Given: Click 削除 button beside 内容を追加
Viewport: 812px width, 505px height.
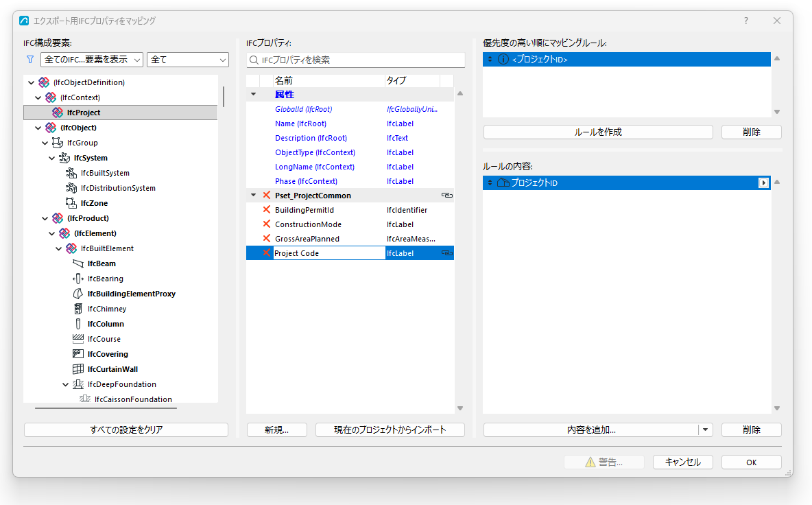Looking at the screenshot, I should (x=752, y=430).
